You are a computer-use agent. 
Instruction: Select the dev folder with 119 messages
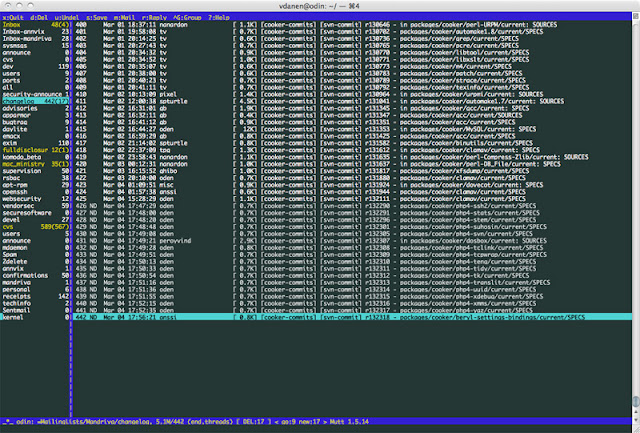pos(35,67)
